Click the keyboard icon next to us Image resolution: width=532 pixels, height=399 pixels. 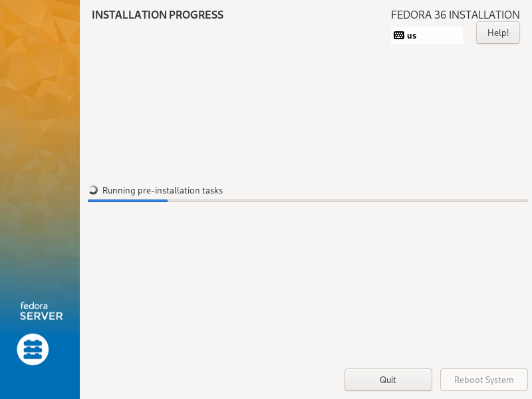tap(398, 35)
